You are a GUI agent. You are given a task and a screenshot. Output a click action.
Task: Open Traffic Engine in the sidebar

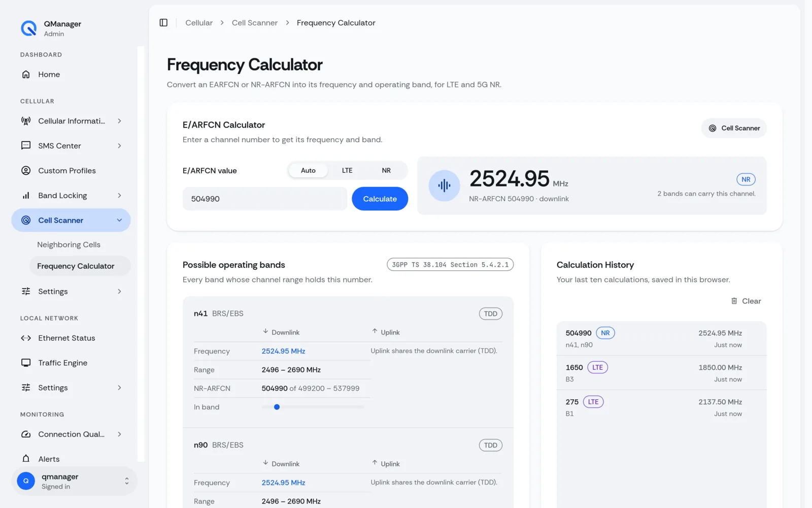click(71, 363)
